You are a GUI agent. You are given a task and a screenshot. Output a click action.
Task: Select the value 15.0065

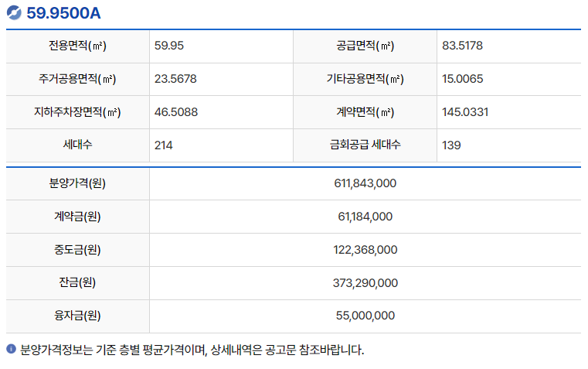coord(463,79)
